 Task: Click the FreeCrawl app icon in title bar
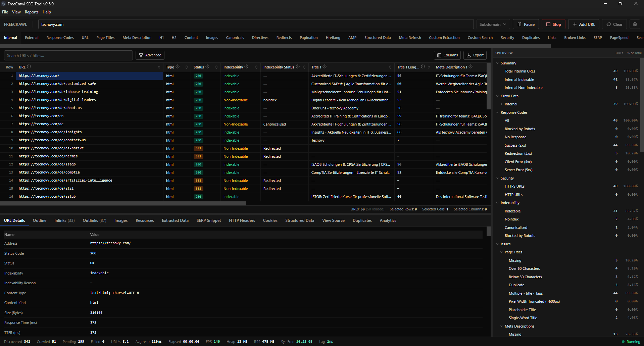(x=3, y=4)
